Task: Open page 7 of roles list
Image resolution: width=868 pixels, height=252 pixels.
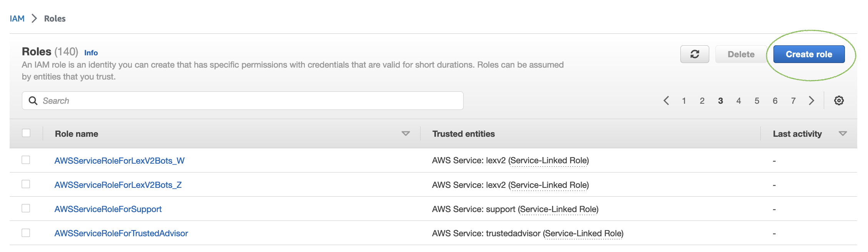Action: 793,101
